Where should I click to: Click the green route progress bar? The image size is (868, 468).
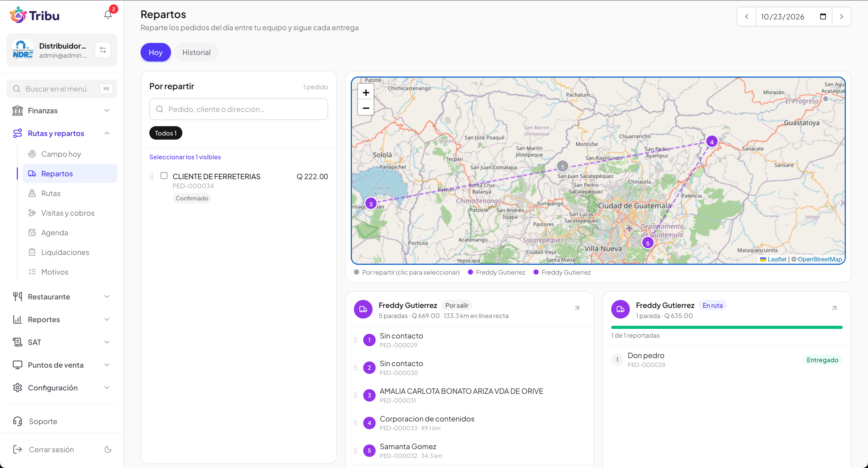[726, 327]
